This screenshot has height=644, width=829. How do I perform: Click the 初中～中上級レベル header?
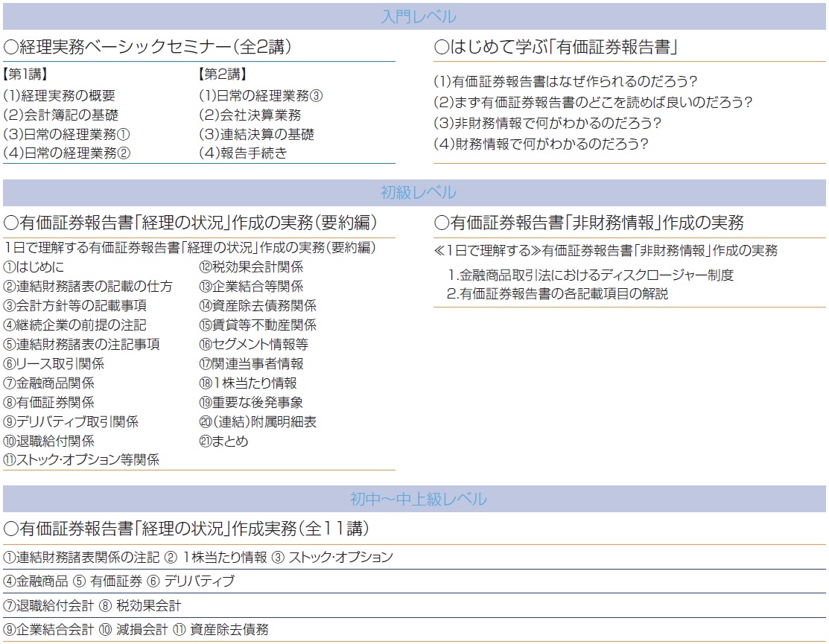point(414,499)
